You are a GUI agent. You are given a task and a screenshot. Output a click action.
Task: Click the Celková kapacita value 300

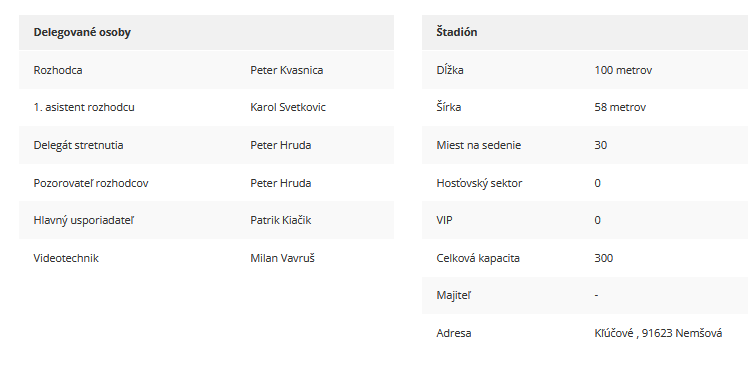tap(603, 258)
